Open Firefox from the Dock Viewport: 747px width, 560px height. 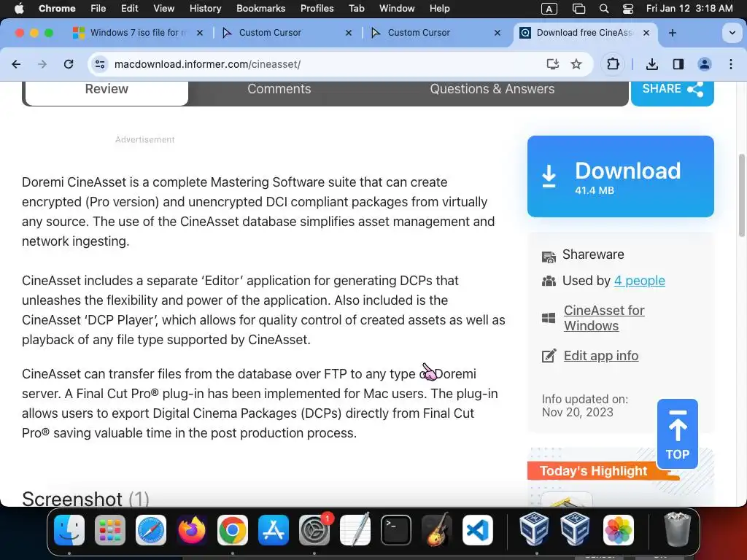pos(192,529)
